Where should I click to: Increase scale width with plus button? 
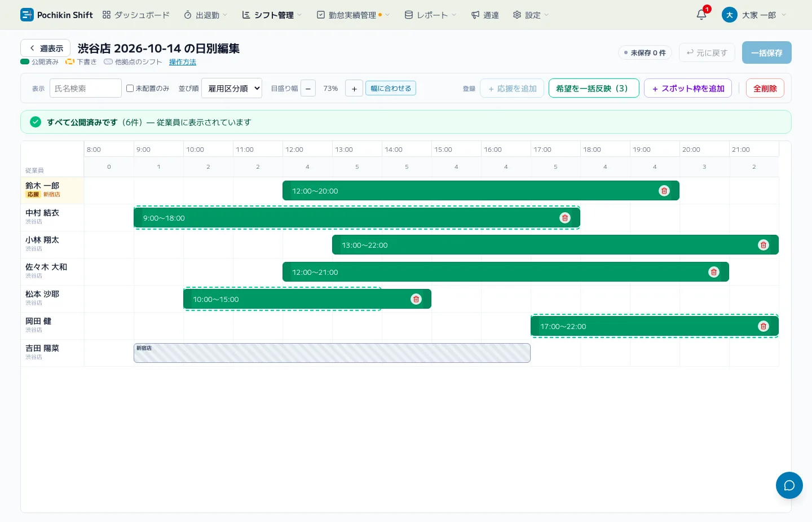354,89
